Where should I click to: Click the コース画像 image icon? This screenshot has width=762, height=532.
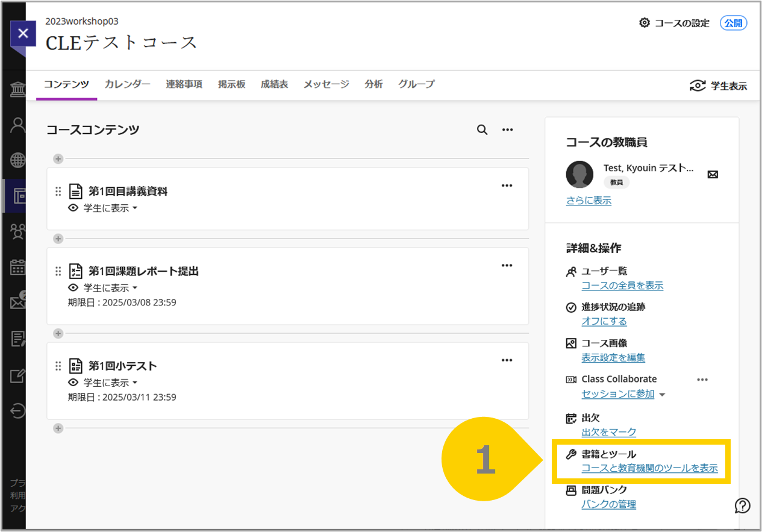click(x=571, y=343)
